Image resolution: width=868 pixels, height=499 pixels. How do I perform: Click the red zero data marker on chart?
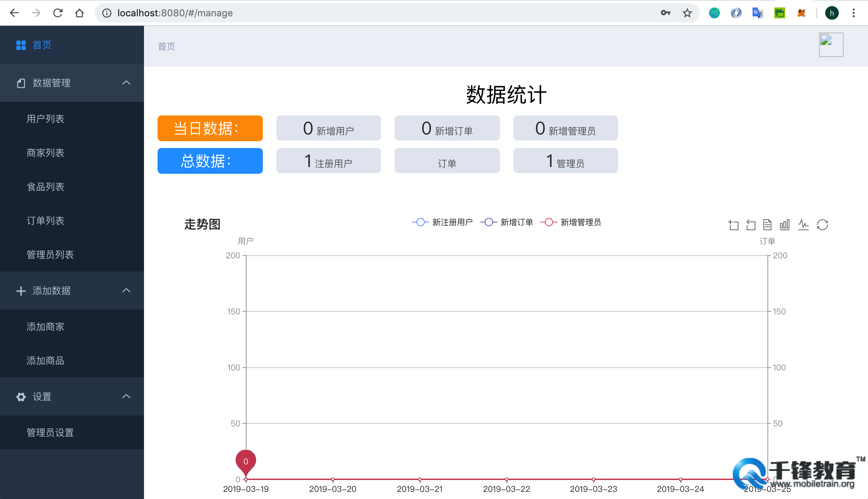pyautogui.click(x=246, y=462)
